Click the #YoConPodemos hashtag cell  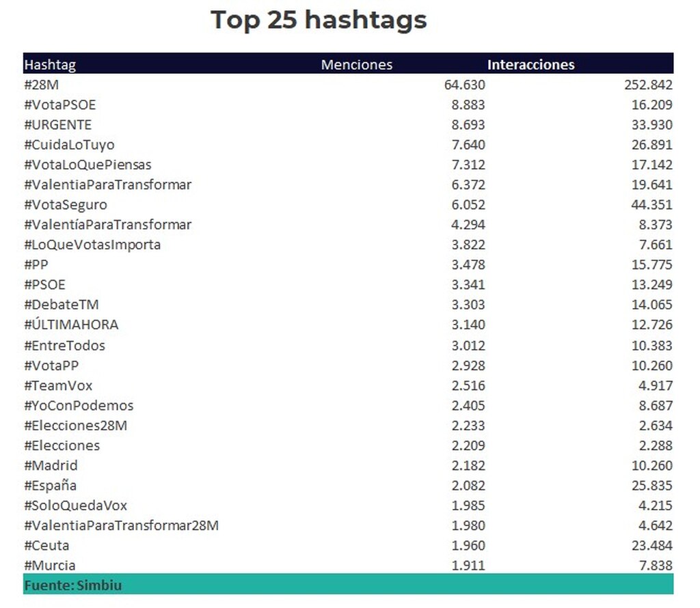pos(79,406)
